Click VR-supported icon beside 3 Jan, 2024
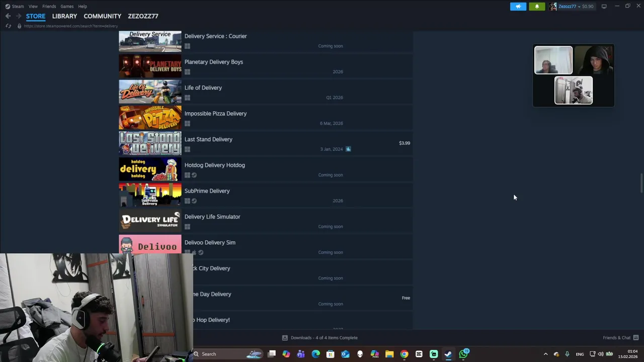The image size is (644, 362). tap(348, 149)
